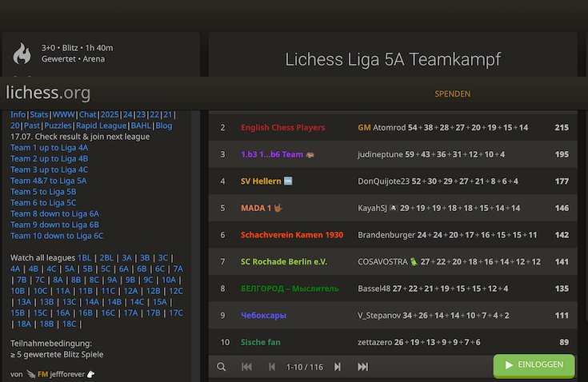
Task: Click page indicator 1-10 / 116
Action: click(x=305, y=367)
